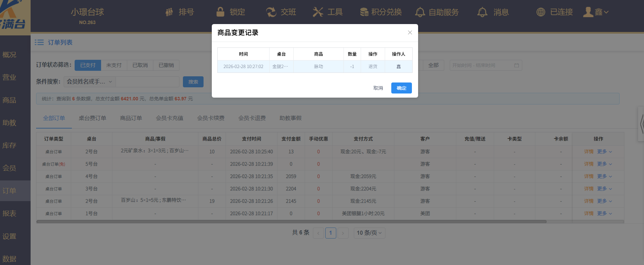Expand the user account menu 鑫
The width and height of the screenshot is (644, 265).
[597, 12]
